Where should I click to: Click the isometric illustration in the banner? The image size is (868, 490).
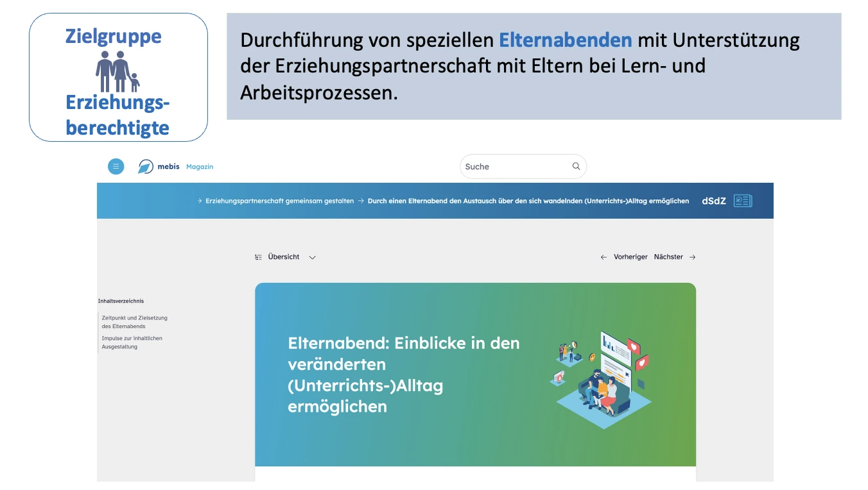pyautogui.click(x=600, y=378)
